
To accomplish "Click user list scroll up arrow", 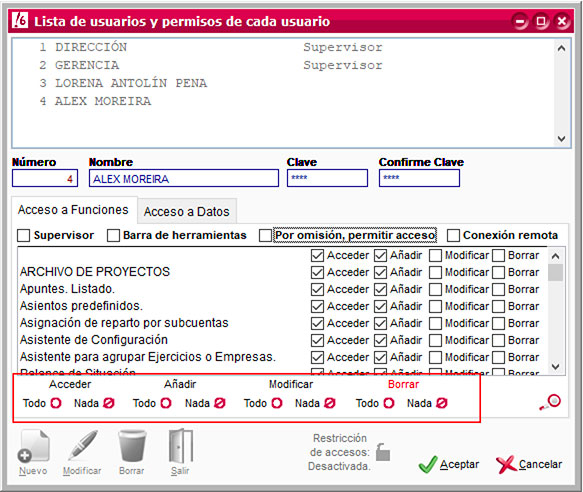I will tap(561, 48).
